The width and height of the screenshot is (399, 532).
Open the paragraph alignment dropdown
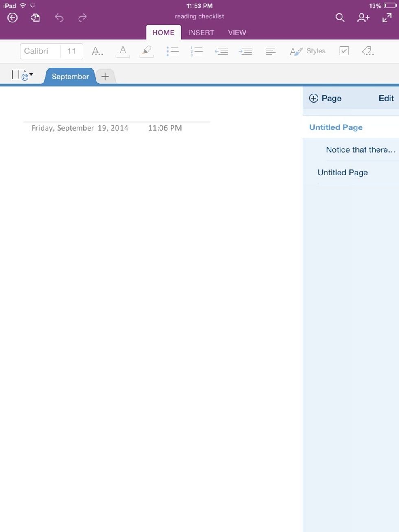tap(270, 51)
